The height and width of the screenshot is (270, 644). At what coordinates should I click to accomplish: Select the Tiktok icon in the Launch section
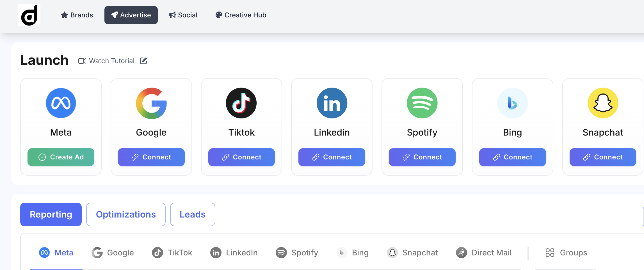(241, 103)
